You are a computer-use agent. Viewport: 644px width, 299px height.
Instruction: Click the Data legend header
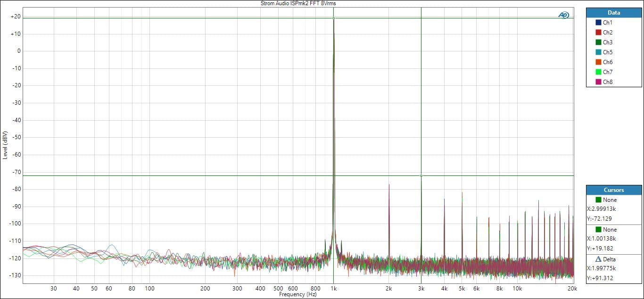click(614, 13)
